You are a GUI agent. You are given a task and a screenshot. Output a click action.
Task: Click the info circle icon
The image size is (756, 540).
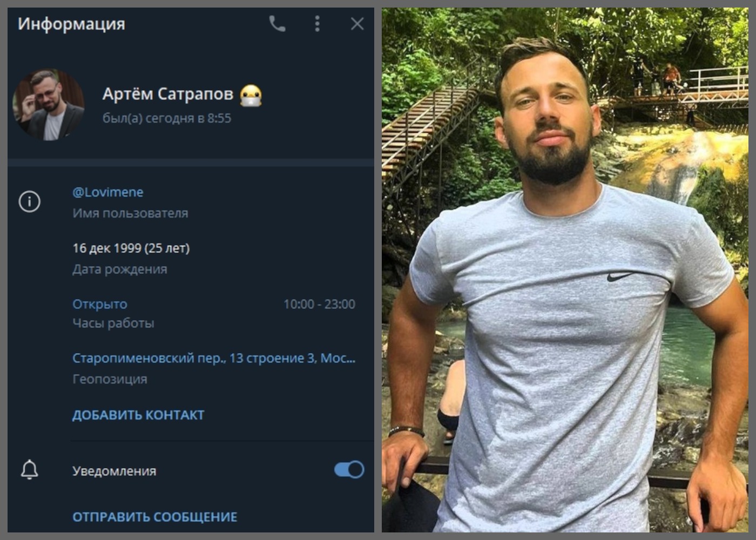coord(30,201)
